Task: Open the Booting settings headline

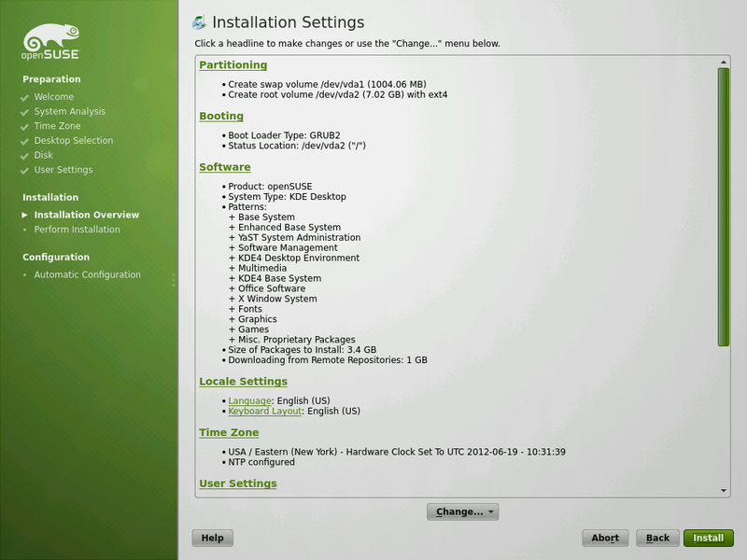Action: 221,116
